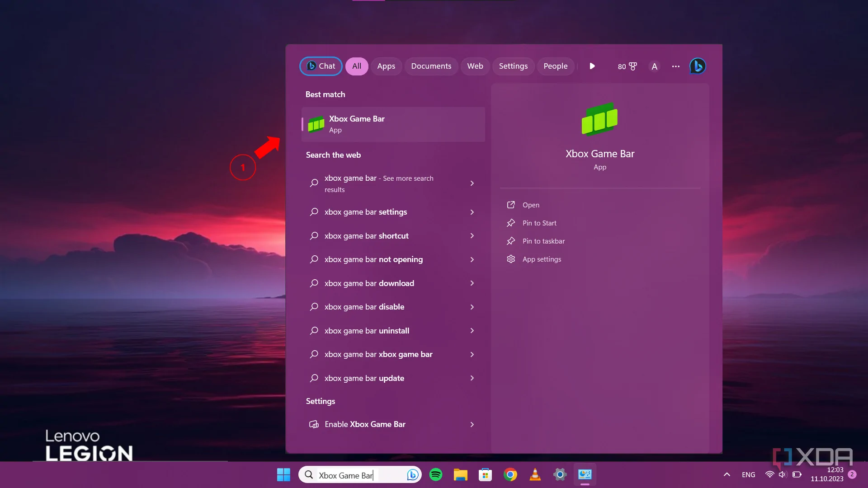
Task: Click the play arrow for more filters
Action: click(x=592, y=66)
